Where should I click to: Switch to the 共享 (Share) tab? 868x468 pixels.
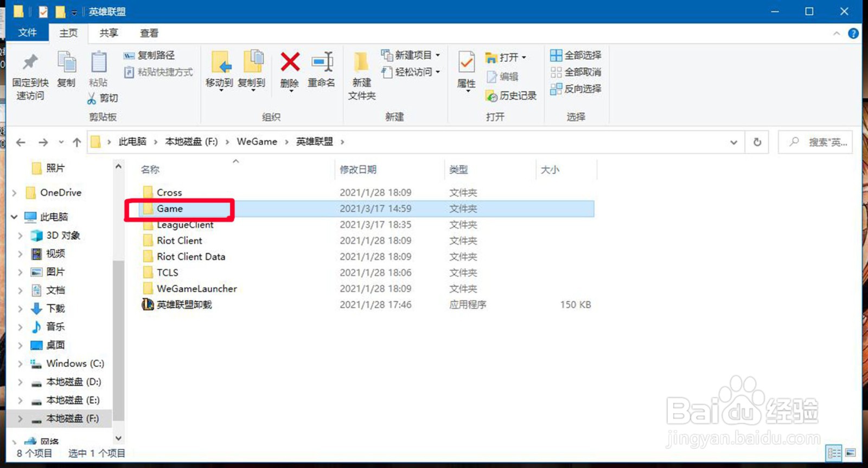(108, 33)
